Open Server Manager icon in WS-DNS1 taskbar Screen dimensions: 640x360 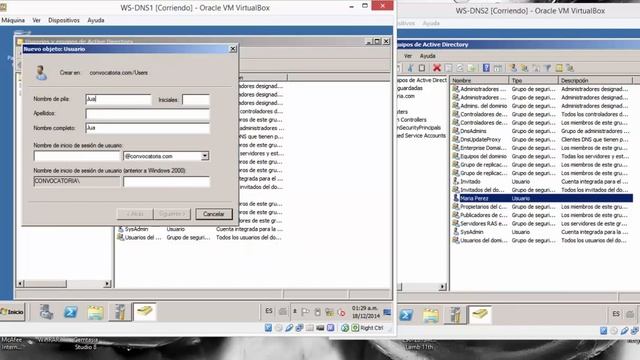coord(46,312)
